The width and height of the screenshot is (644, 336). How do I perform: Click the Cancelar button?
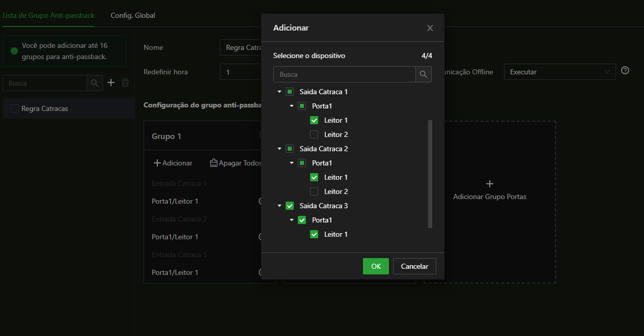tap(414, 266)
